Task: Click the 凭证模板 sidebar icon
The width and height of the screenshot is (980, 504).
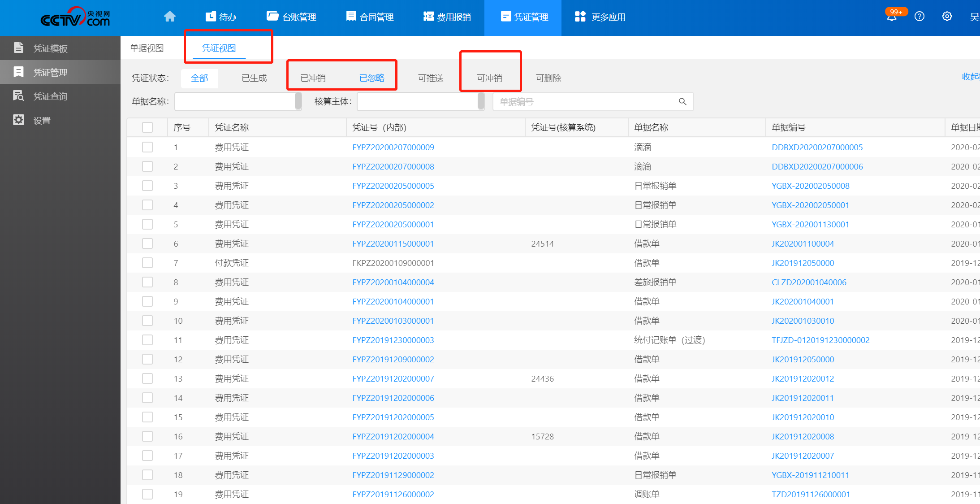Action: pyautogui.click(x=18, y=48)
